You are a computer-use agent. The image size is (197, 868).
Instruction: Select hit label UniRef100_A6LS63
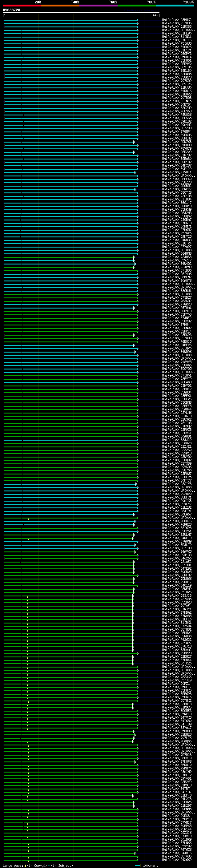pyautogui.click(x=177, y=111)
